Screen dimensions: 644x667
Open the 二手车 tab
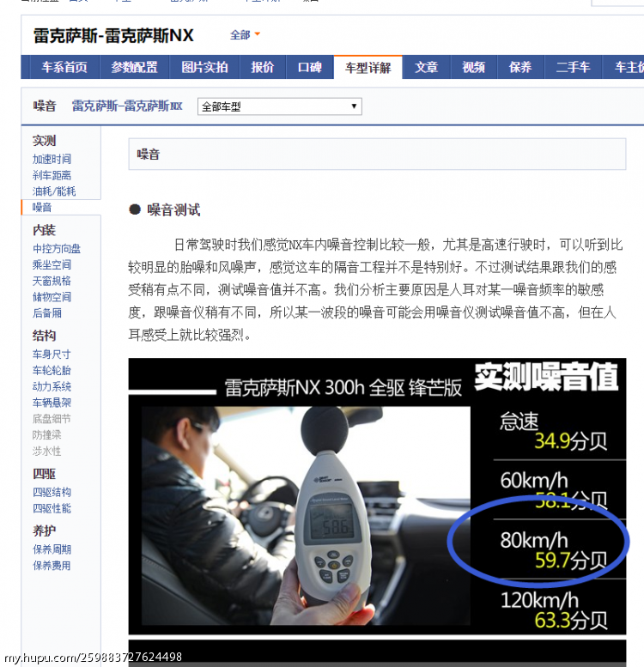tap(573, 67)
